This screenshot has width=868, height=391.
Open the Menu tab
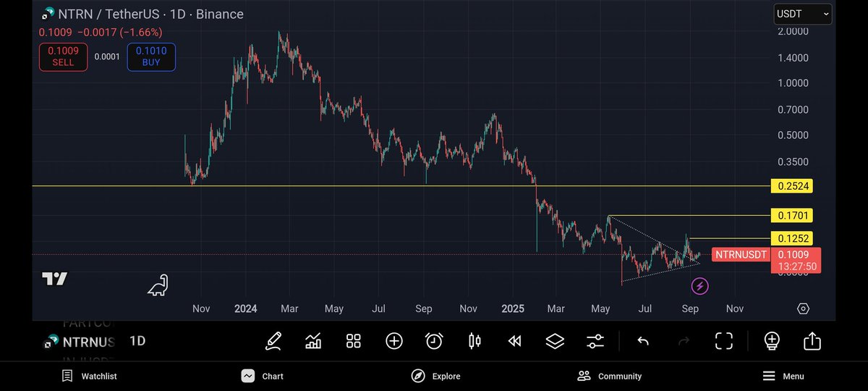783,376
